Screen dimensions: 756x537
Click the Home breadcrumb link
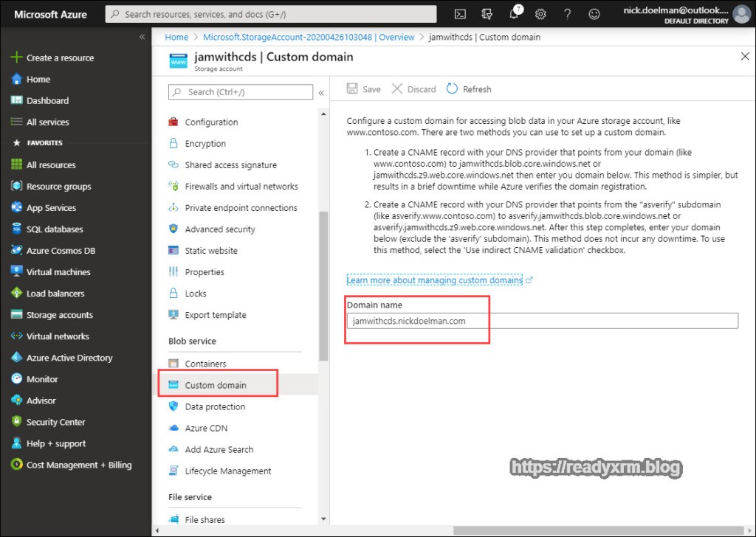click(176, 37)
